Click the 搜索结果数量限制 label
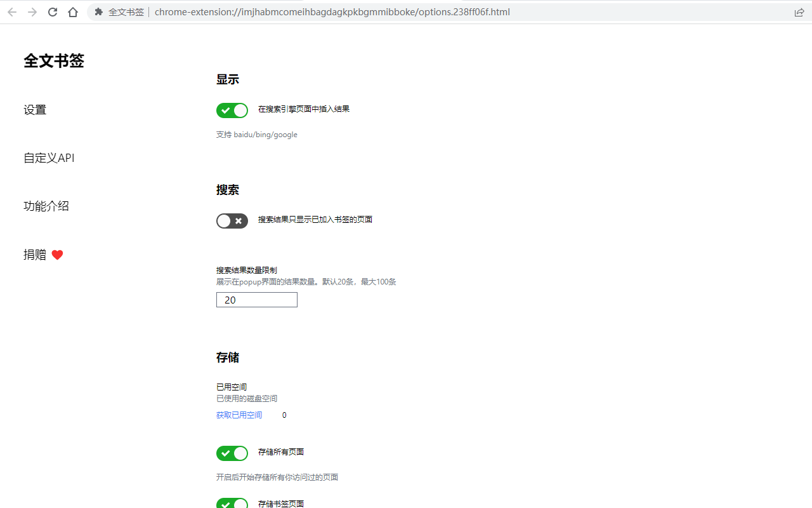 pos(247,271)
